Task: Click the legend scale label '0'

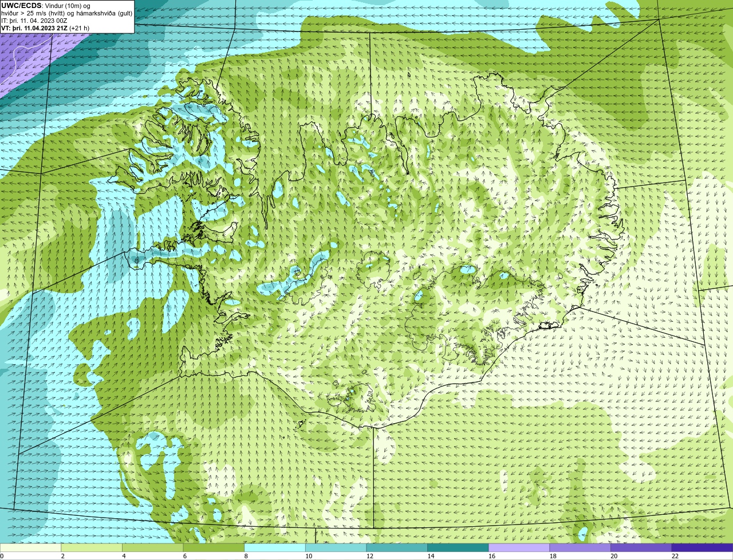Action: (x=2, y=556)
